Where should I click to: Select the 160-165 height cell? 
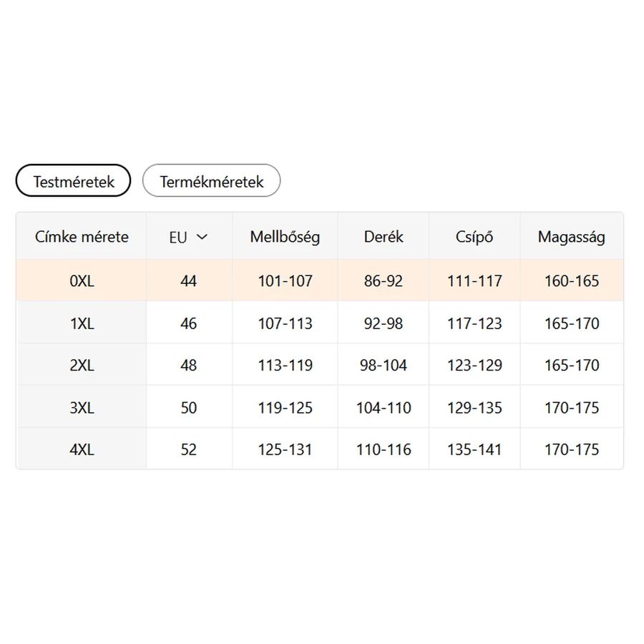point(572,280)
